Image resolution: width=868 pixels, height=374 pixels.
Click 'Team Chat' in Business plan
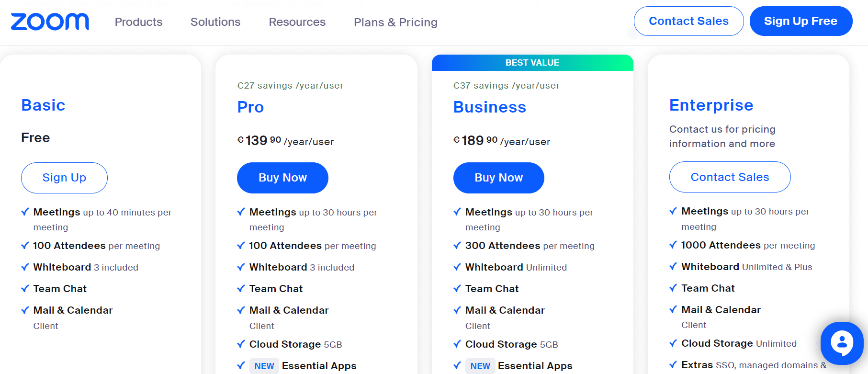pos(492,289)
